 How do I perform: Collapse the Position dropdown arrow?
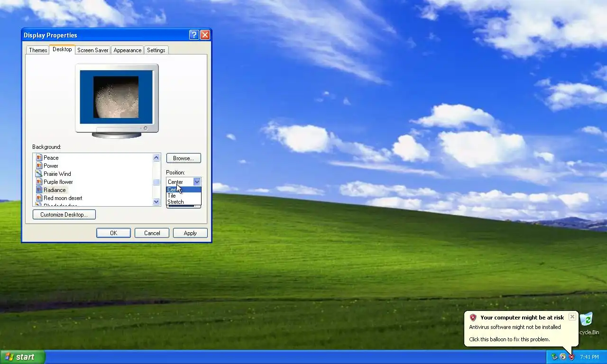coord(197,182)
